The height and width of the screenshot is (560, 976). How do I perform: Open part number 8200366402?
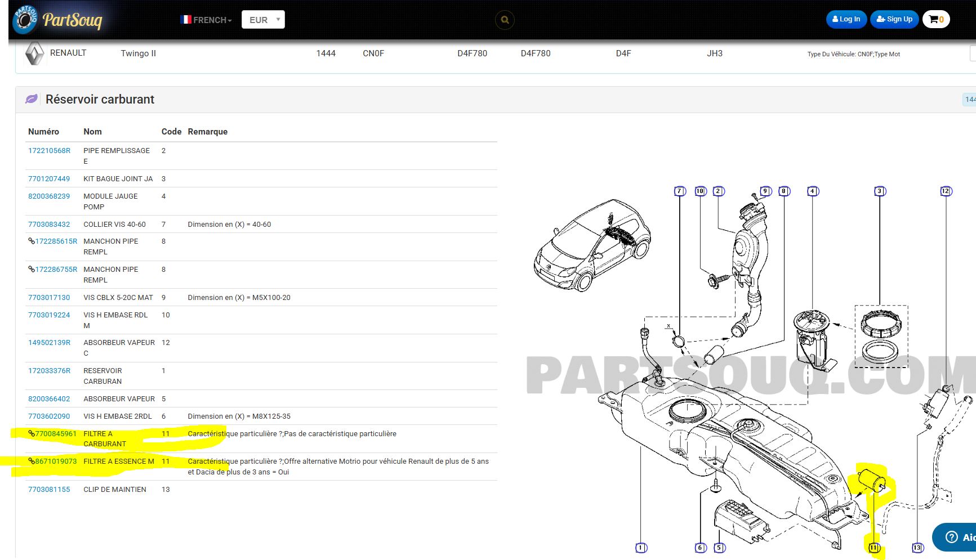click(x=49, y=399)
